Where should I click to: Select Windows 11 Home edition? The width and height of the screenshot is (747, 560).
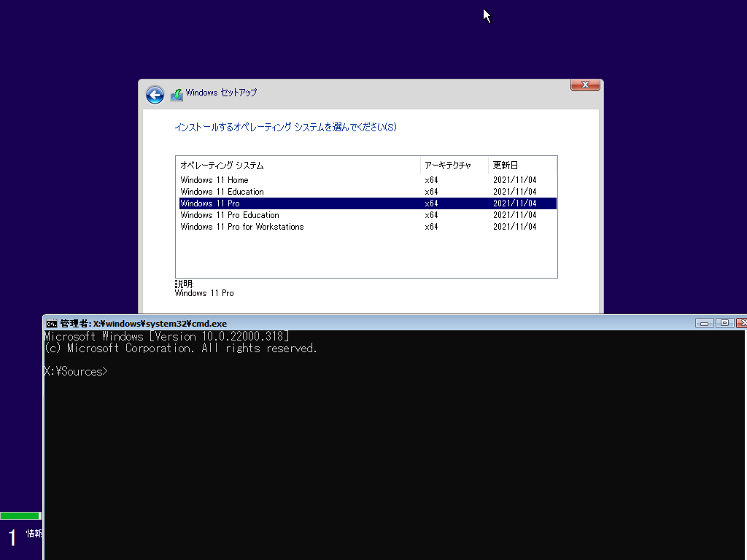pyautogui.click(x=368, y=180)
